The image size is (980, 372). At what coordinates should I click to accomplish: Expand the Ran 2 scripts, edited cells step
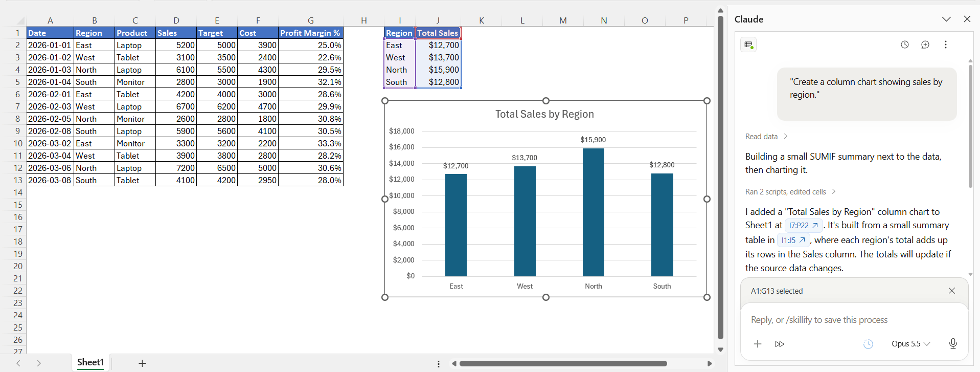(x=790, y=192)
